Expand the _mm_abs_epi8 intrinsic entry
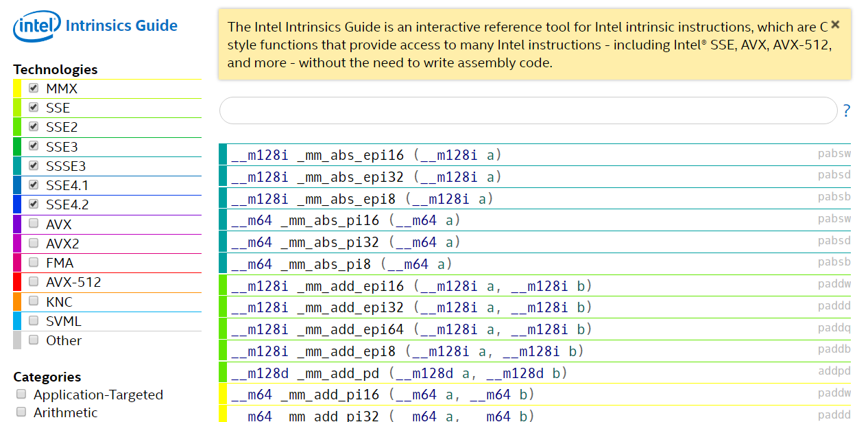This screenshot has height=422, width=868. (535, 198)
